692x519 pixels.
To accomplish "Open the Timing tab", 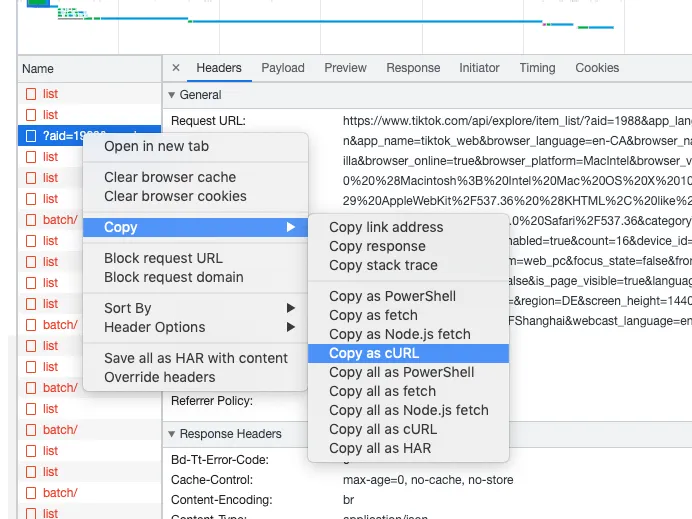I will 537,68.
